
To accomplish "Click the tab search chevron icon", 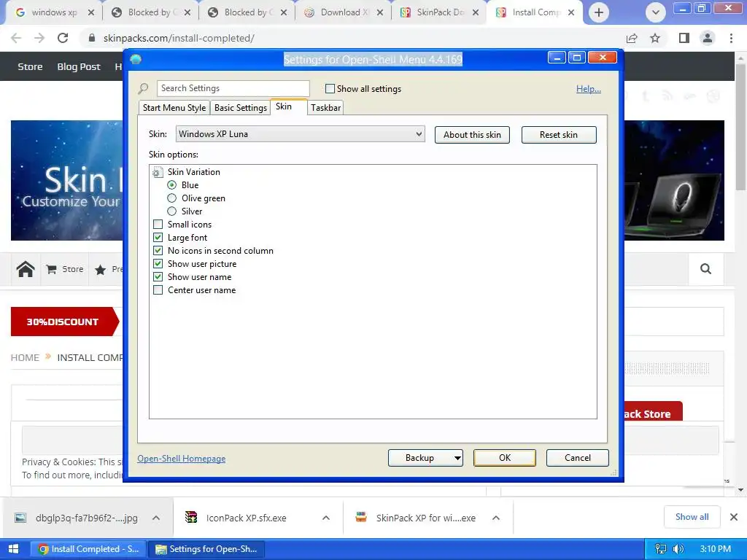I will 656,12.
